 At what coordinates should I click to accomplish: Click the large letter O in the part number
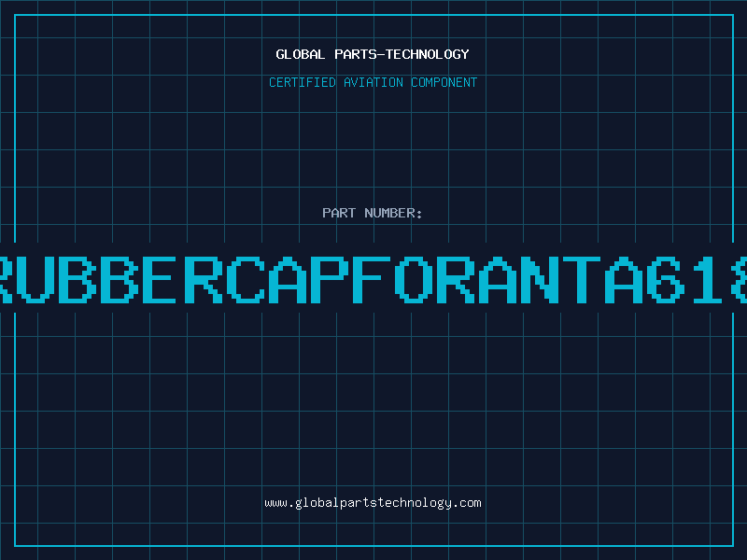(413, 280)
